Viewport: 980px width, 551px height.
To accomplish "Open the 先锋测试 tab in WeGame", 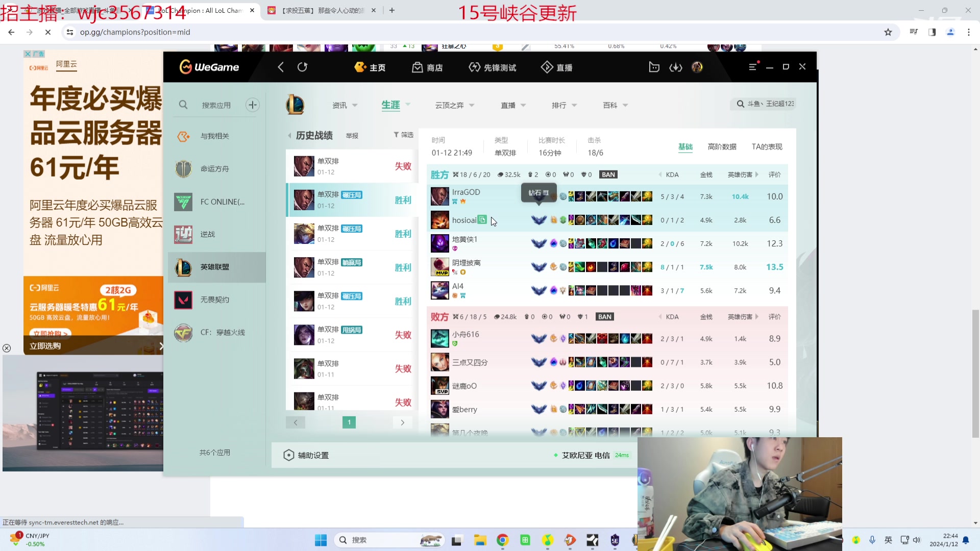I will coord(493,67).
